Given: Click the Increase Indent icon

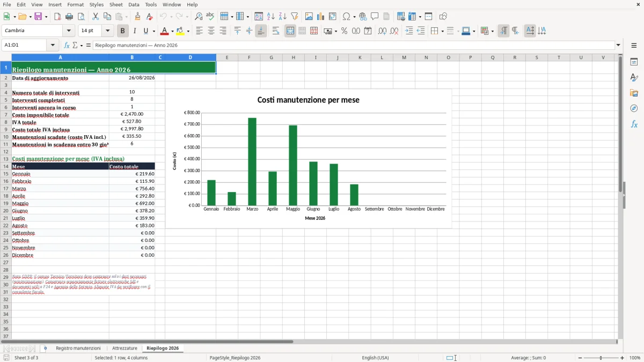Looking at the screenshot, I should (409, 31).
